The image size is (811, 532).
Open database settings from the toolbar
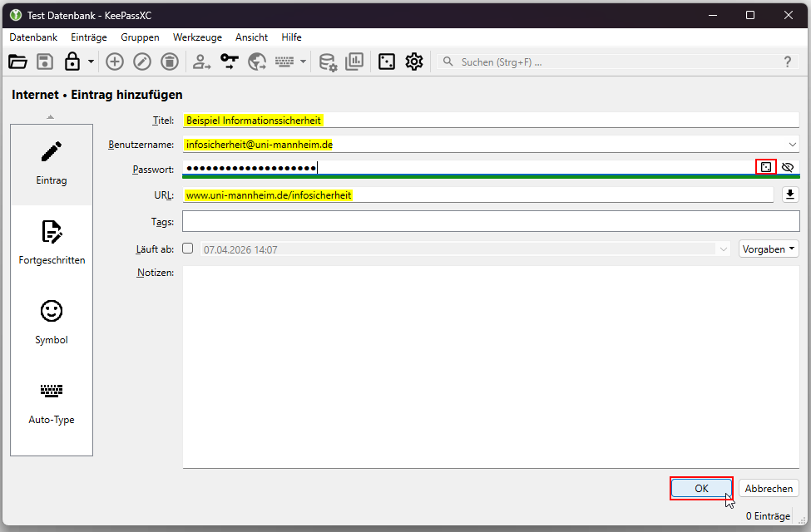tap(328, 62)
